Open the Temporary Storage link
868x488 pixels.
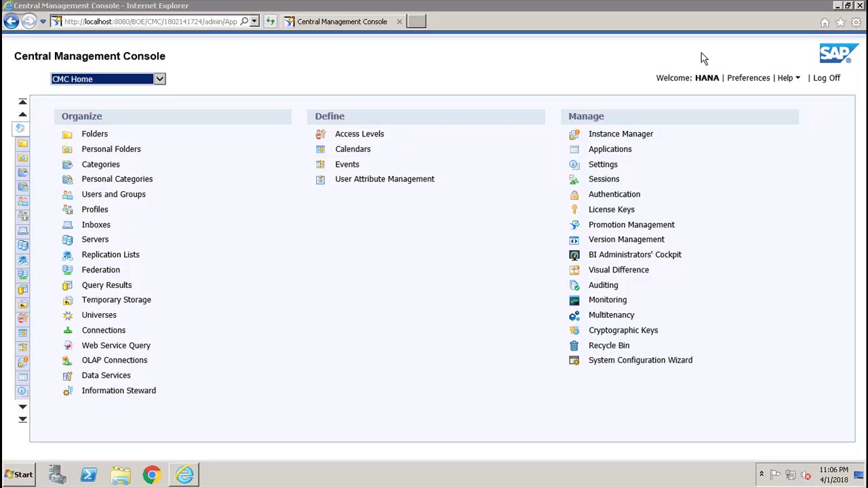click(x=117, y=300)
